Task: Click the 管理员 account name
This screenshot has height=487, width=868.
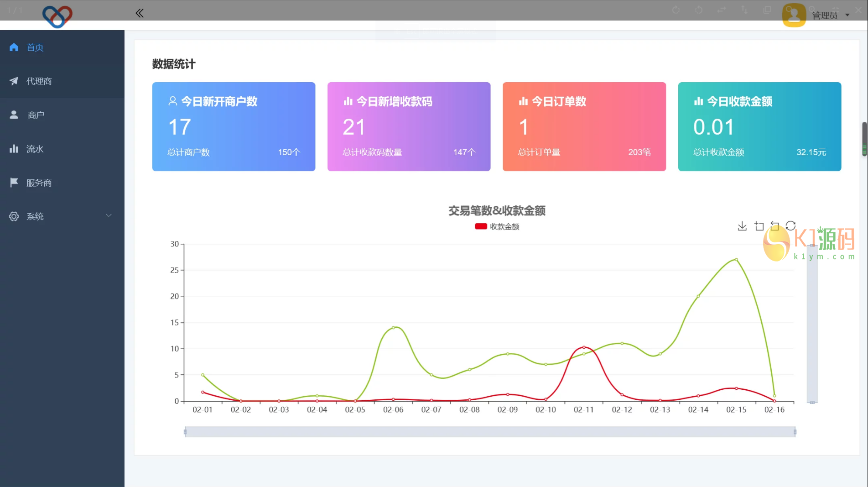Action: pos(825,16)
